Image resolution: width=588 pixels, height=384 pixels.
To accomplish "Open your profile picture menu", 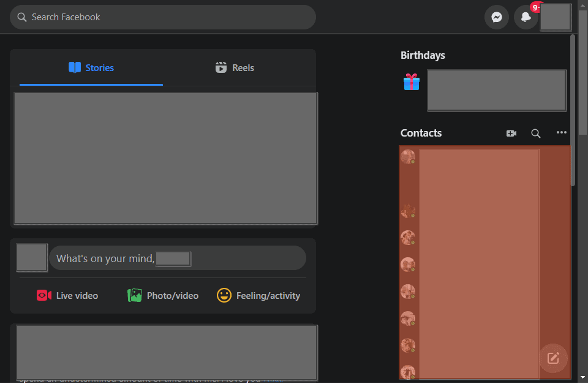I will click(556, 17).
